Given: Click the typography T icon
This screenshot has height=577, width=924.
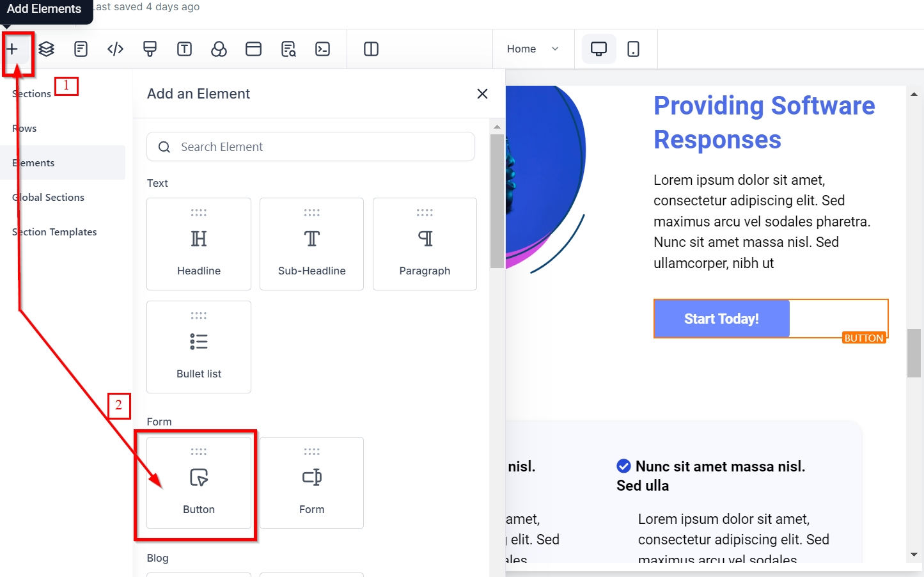Looking at the screenshot, I should pyautogui.click(x=184, y=49).
